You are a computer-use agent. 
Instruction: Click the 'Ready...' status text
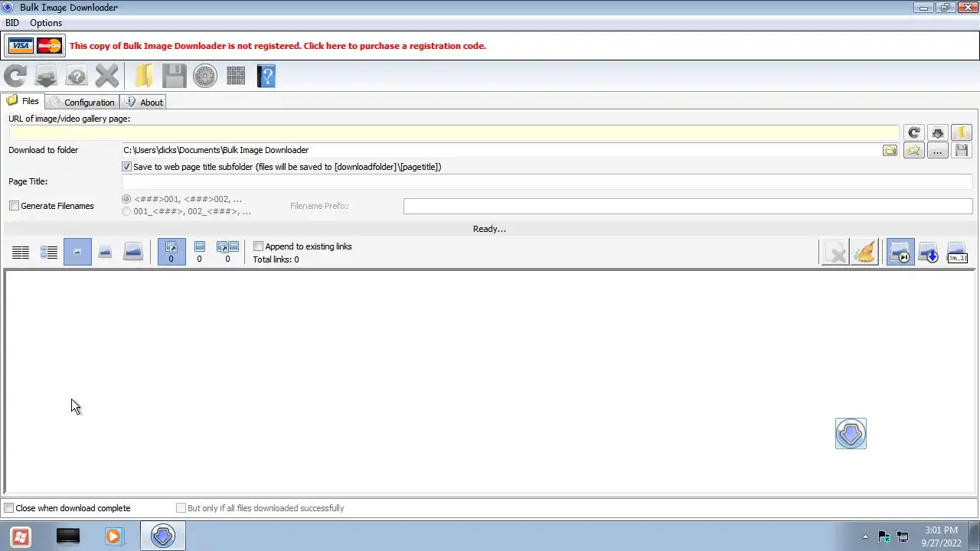[489, 229]
